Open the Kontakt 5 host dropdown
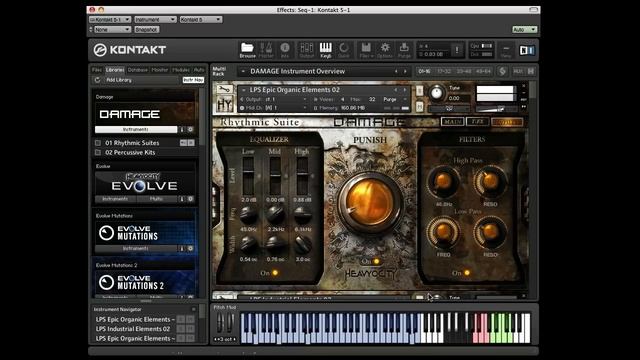 point(201,20)
